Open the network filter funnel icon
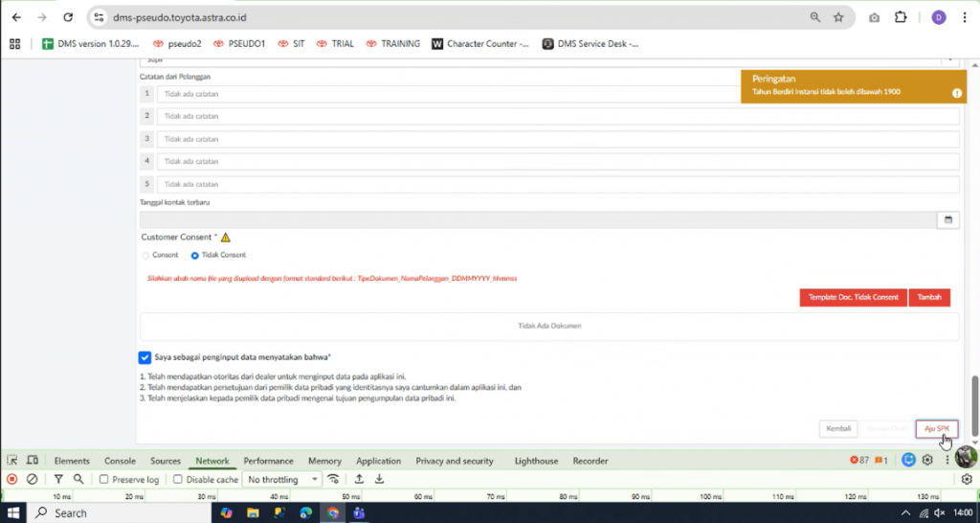The width and height of the screenshot is (980, 523). (58, 479)
